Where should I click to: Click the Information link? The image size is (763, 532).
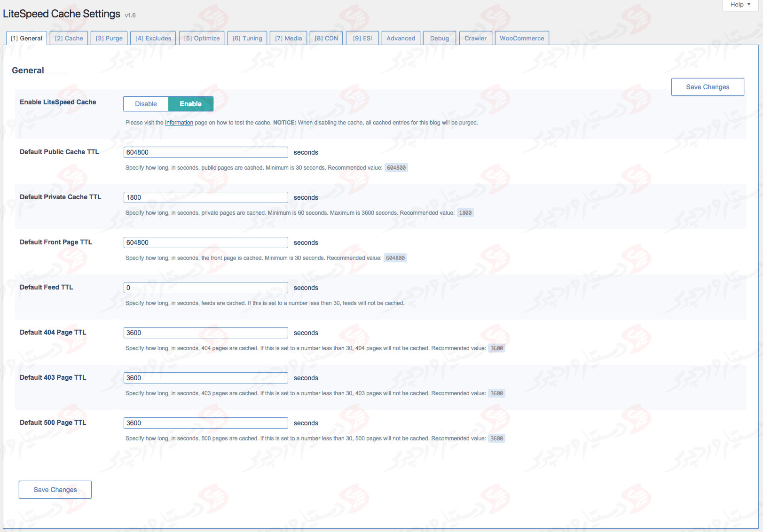click(x=179, y=123)
